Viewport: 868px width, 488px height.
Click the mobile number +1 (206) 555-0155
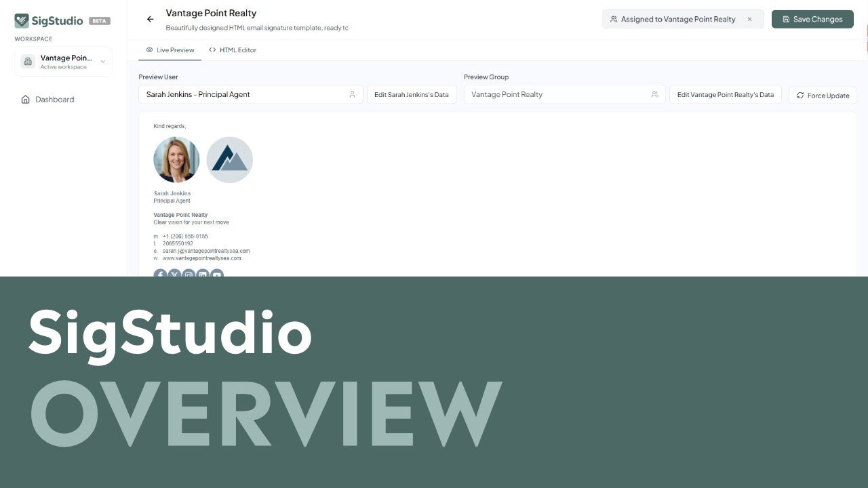[x=185, y=237]
